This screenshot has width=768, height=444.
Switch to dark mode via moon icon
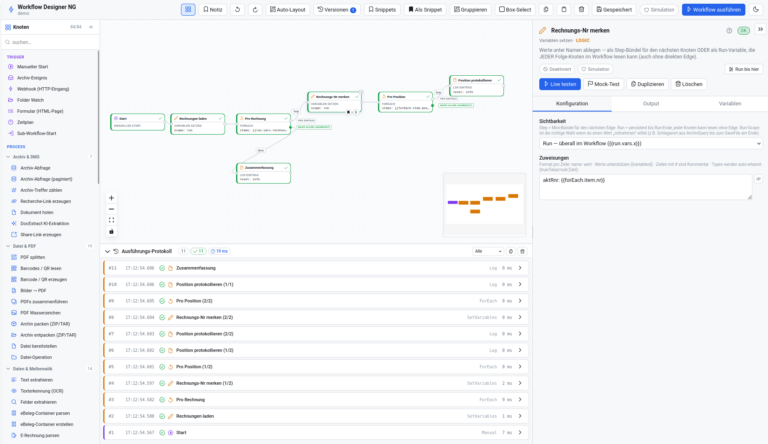point(756,9)
